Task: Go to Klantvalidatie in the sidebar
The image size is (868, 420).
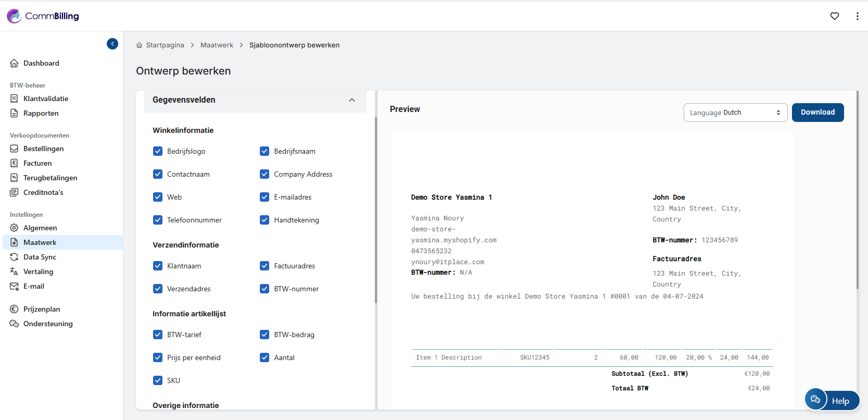Action: tap(46, 98)
